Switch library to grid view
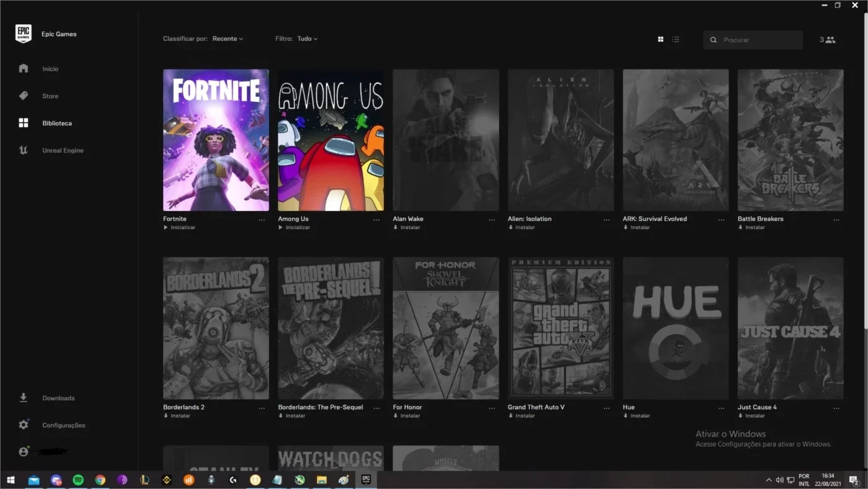868x489 pixels. click(x=660, y=40)
